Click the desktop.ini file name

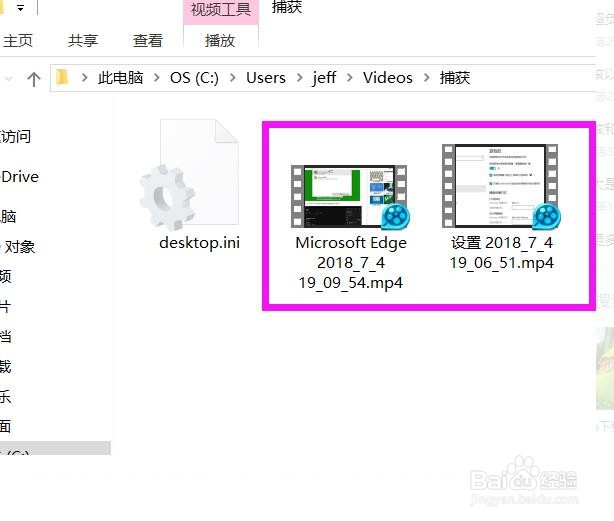click(200, 243)
